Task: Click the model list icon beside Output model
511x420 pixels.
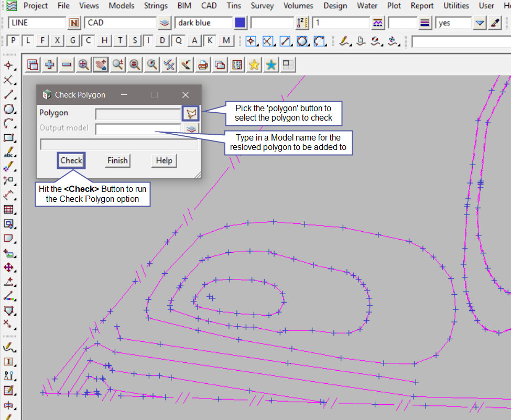Action: (x=191, y=128)
